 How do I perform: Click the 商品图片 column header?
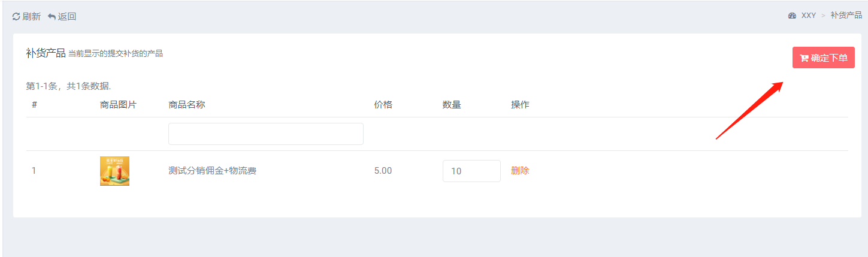[x=118, y=105]
